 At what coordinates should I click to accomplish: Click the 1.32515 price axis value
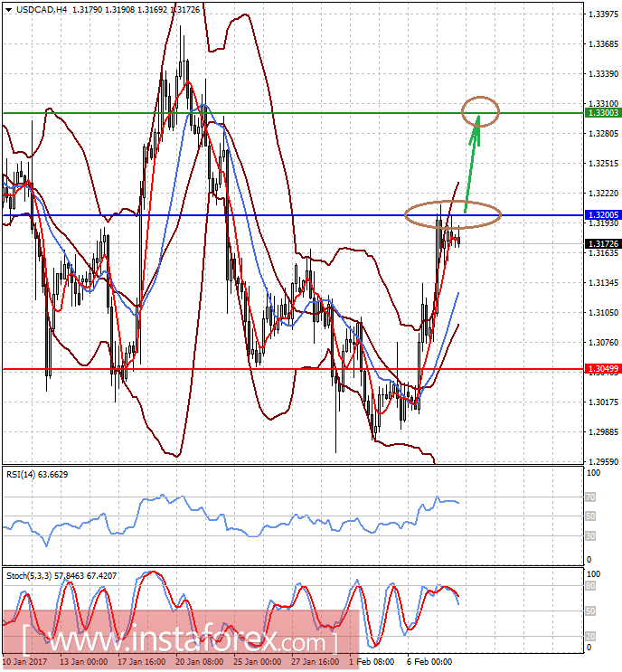pos(600,164)
